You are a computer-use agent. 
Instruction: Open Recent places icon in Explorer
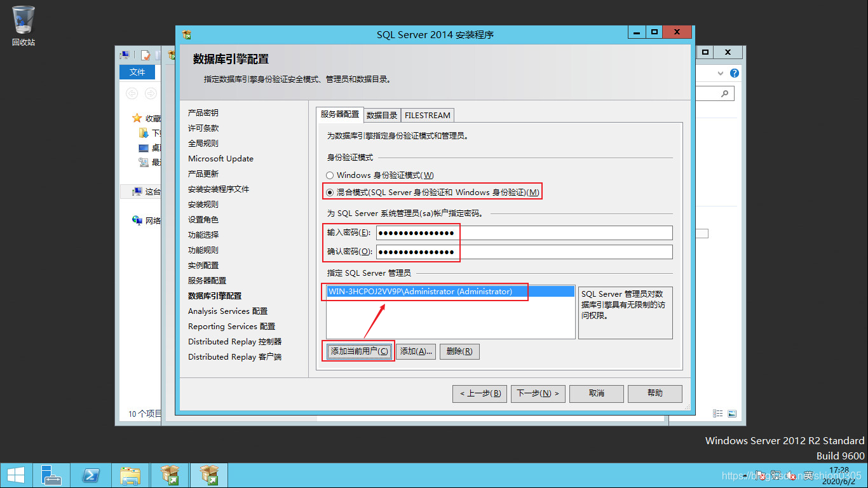click(x=144, y=163)
